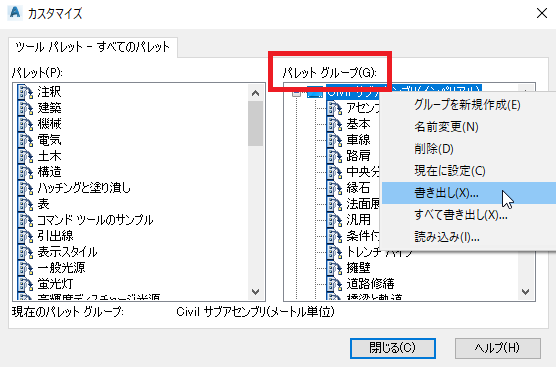Click the palette icon beside 表示スタイル
This screenshot has height=367, width=556.
(25, 252)
